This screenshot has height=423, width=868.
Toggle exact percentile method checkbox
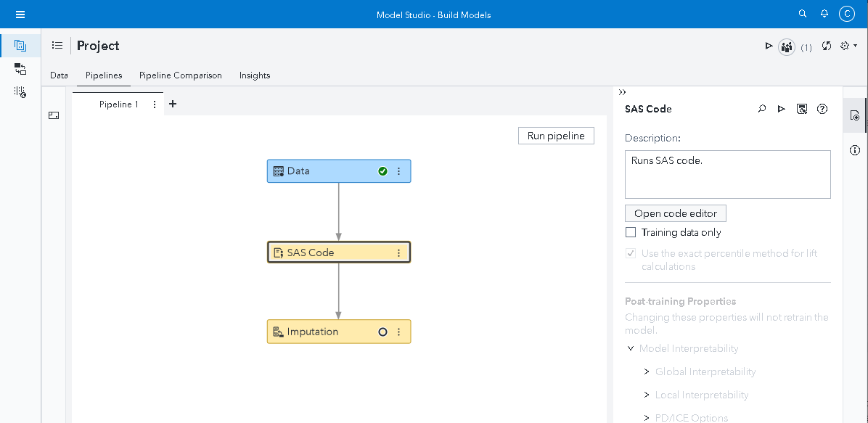pos(631,254)
